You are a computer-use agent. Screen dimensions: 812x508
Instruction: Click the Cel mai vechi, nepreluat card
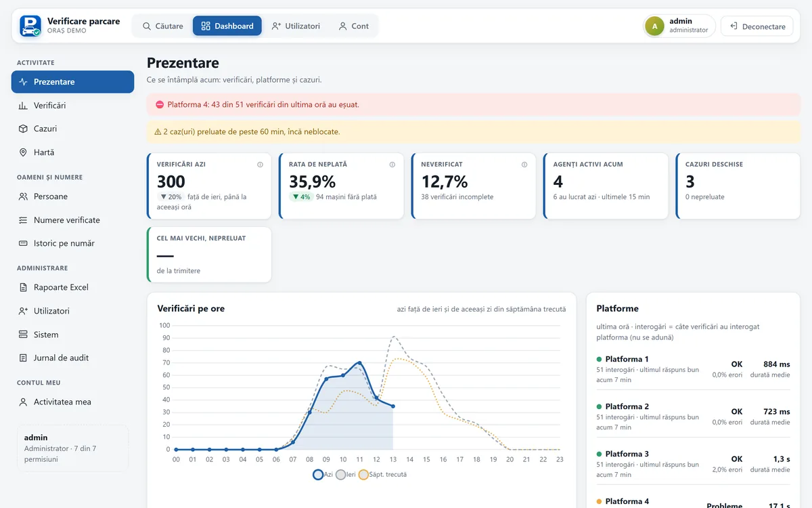(x=209, y=255)
